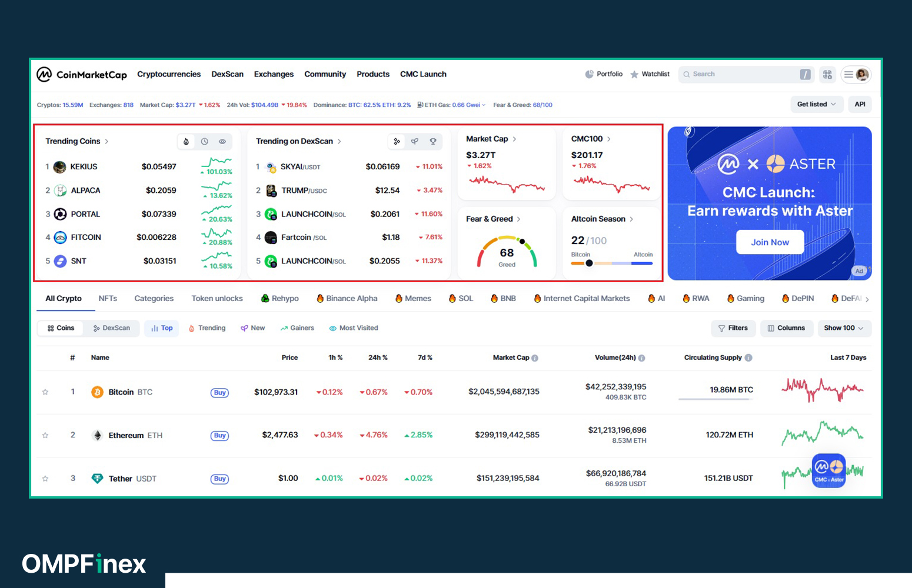The height and width of the screenshot is (588, 912).
Task: Open the Portfolio pie icon link
Action: (x=604, y=74)
